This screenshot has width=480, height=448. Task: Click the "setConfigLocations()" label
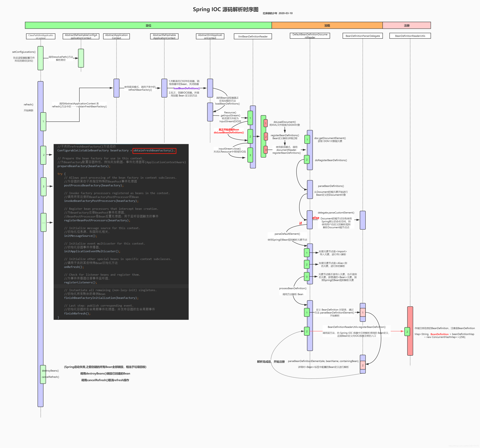pyautogui.click(x=24, y=52)
